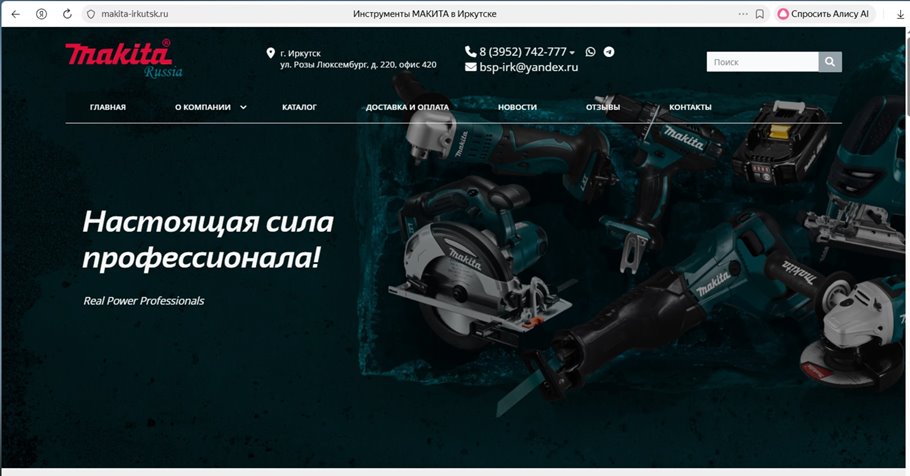
Task: Expand the О КОМПАНИИ submenu chevron
Action: [x=243, y=107]
